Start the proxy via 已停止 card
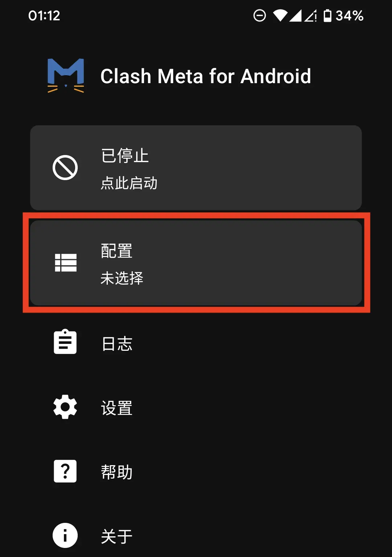Screen dimensions: 392x557 (x=196, y=168)
